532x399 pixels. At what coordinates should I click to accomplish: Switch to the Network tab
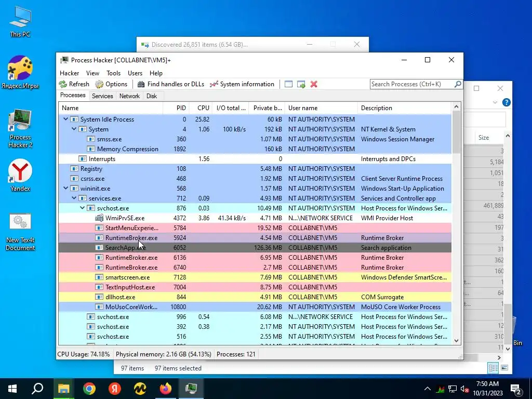coord(129,96)
